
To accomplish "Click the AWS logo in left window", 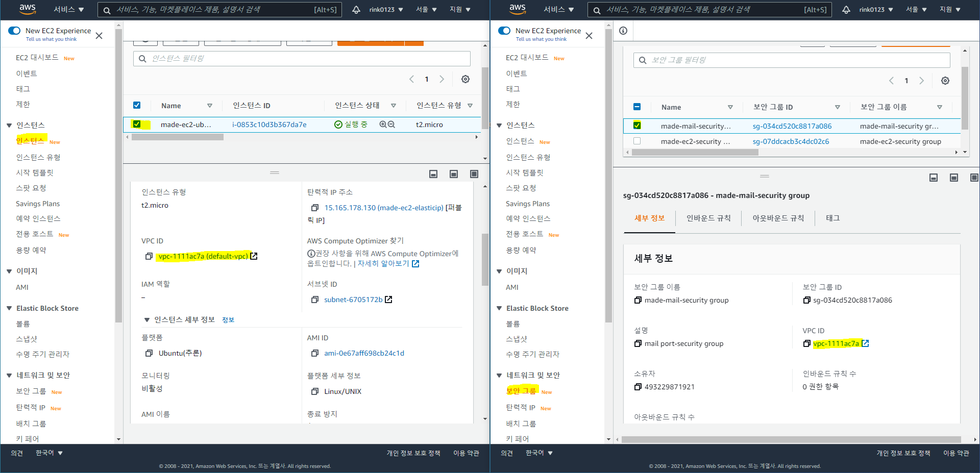I will [28, 9].
